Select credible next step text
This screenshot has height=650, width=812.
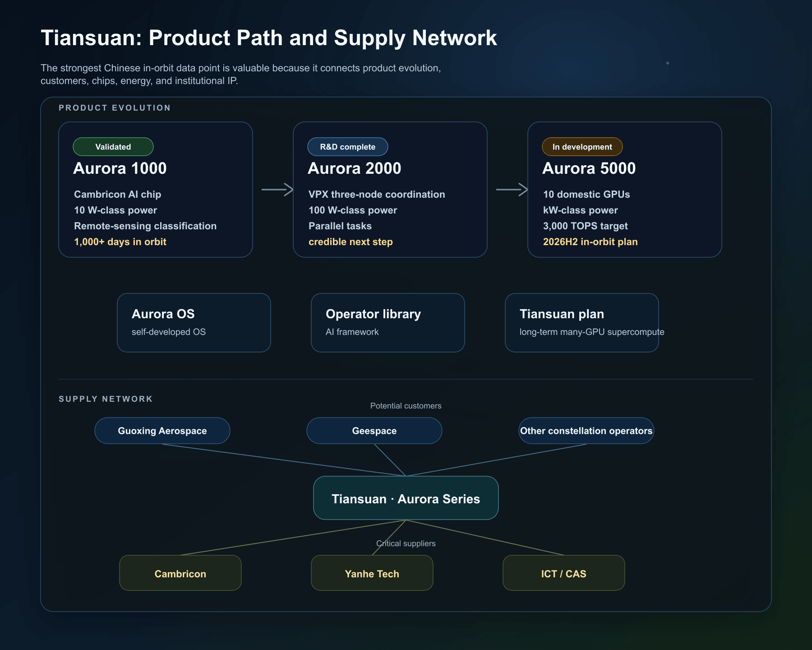(x=351, y=242)
